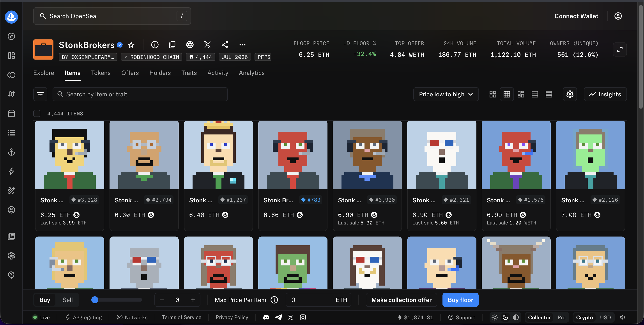Open the Networks status in footer
Image resolution: width=644 pixels, height=325 pixels.
point(132,318)
